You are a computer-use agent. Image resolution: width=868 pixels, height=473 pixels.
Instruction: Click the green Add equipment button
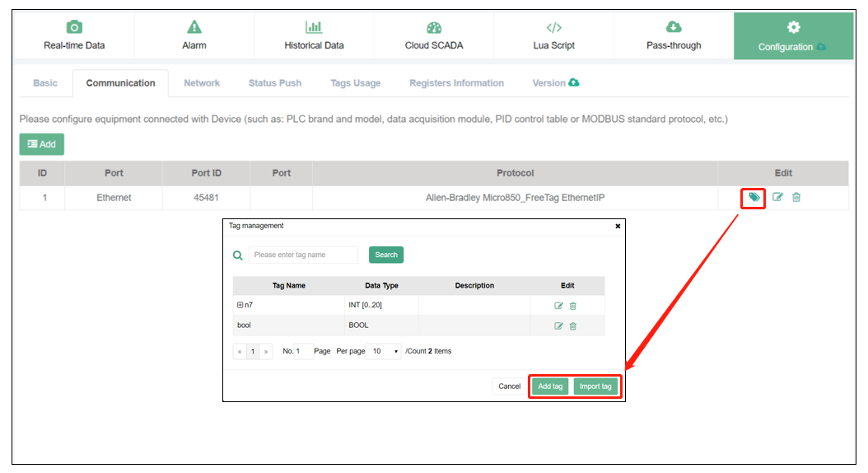click(41, 144)
